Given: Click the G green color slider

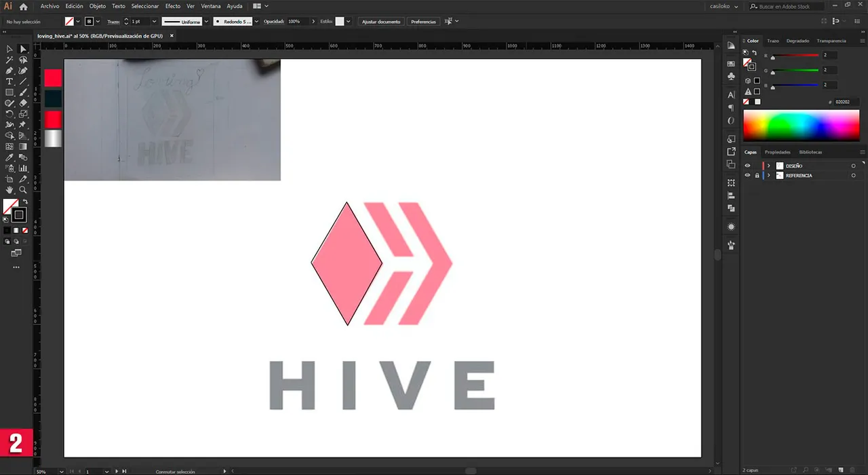Looking at the screenshot, I should tap(795, 70).
